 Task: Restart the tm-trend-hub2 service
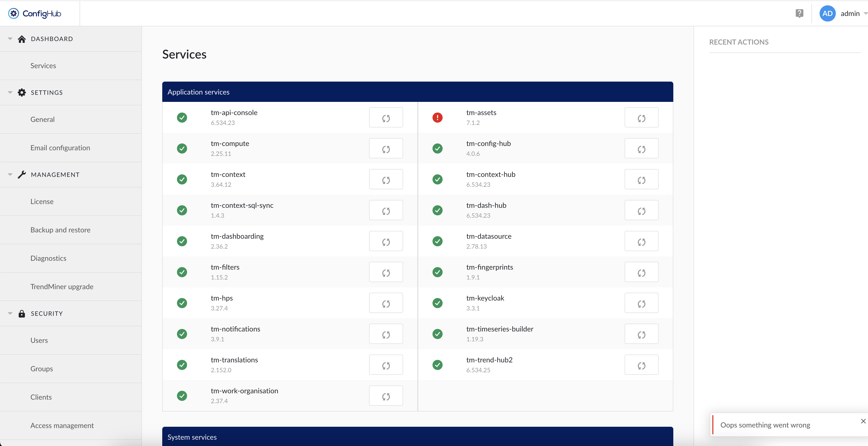tap(641, 365)
